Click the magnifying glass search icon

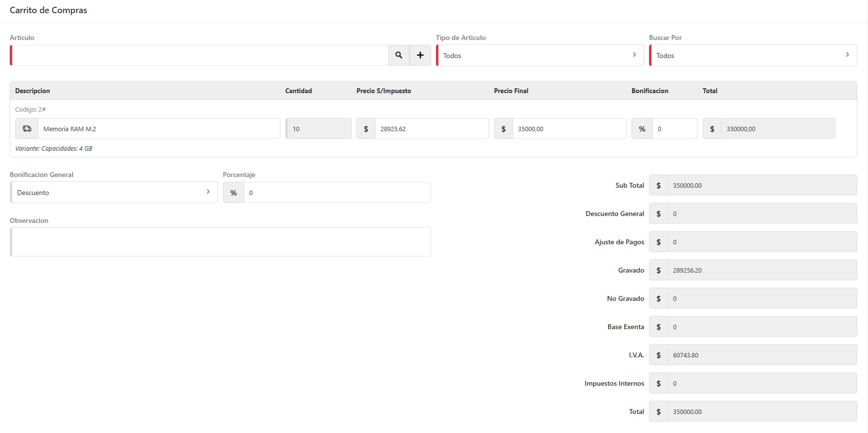399,55
